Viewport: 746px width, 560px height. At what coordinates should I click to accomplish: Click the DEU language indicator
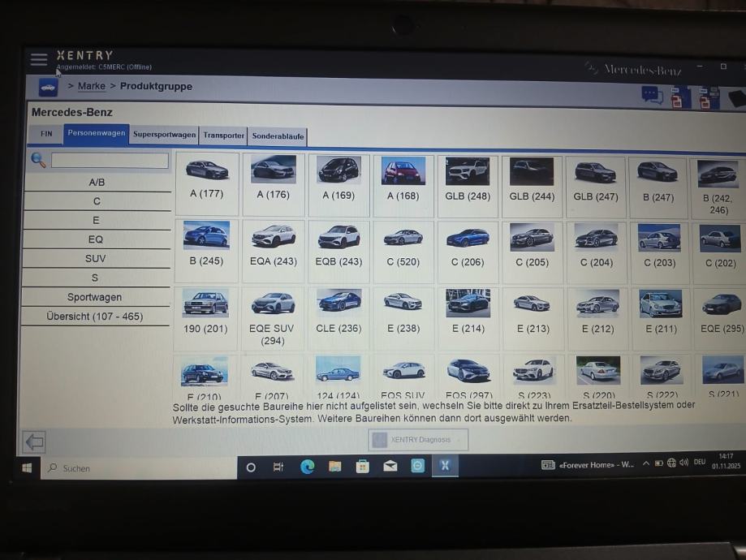(x=700, y=462)
